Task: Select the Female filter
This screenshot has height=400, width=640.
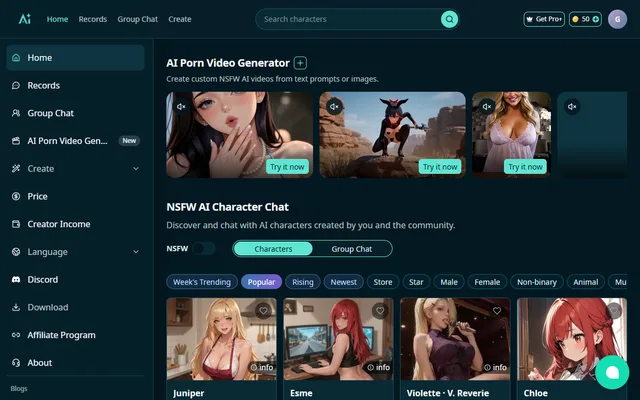Action: click(487, 282)
